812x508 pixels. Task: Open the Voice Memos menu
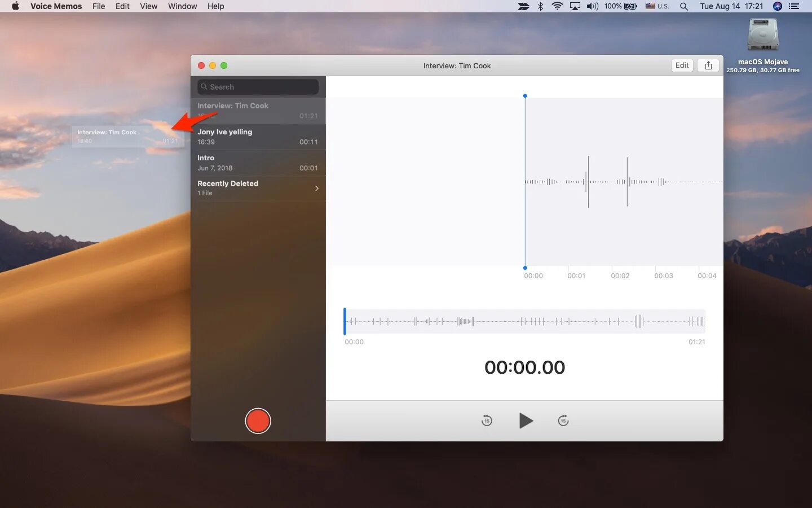click(56, 6)
